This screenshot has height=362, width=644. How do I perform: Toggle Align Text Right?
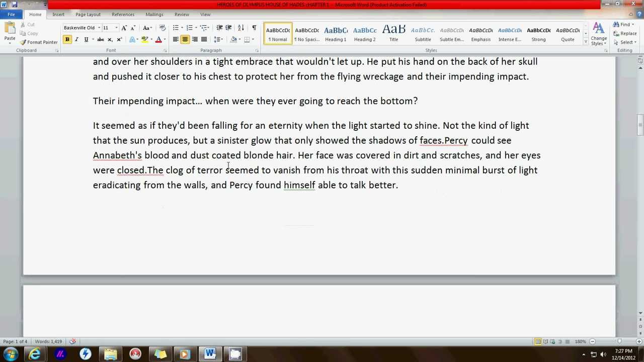tap(195, 39)
